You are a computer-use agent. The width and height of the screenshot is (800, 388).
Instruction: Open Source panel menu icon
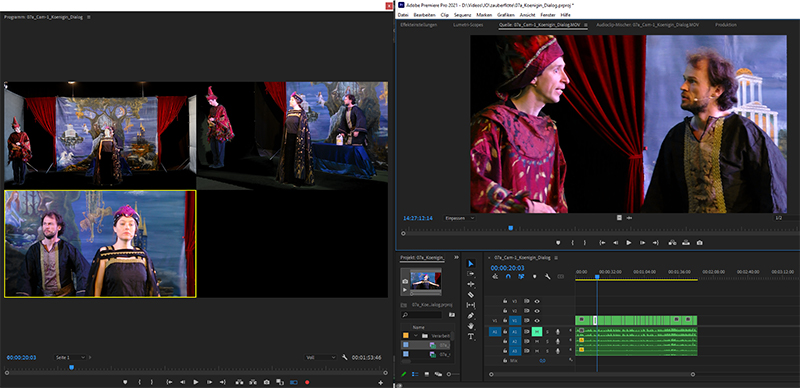click(x=586, y=25)
